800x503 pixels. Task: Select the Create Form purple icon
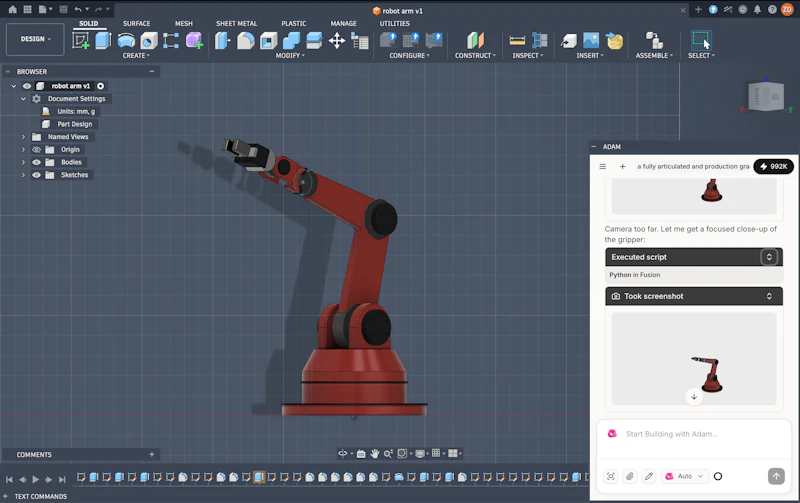pyautogui.click(x=194, y=40)
